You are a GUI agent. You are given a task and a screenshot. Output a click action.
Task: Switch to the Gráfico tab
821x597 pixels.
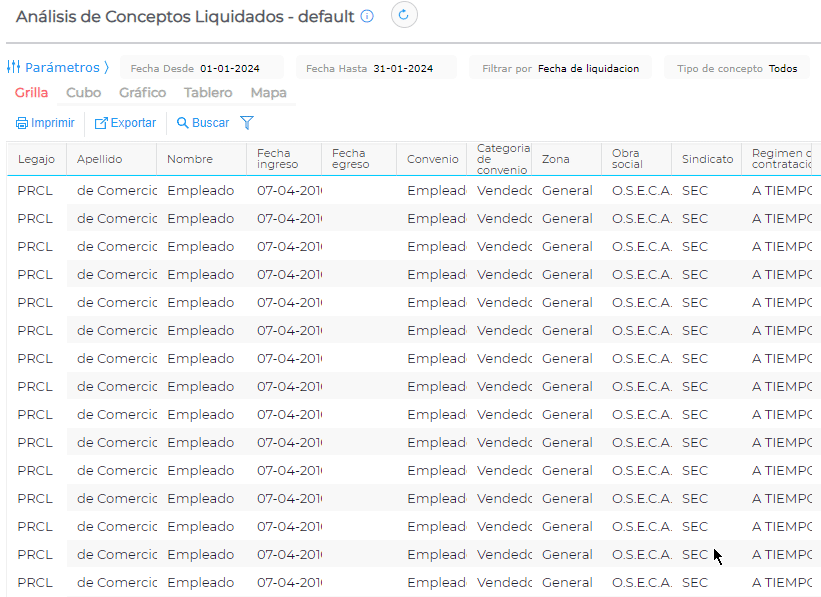click(142, 93)
